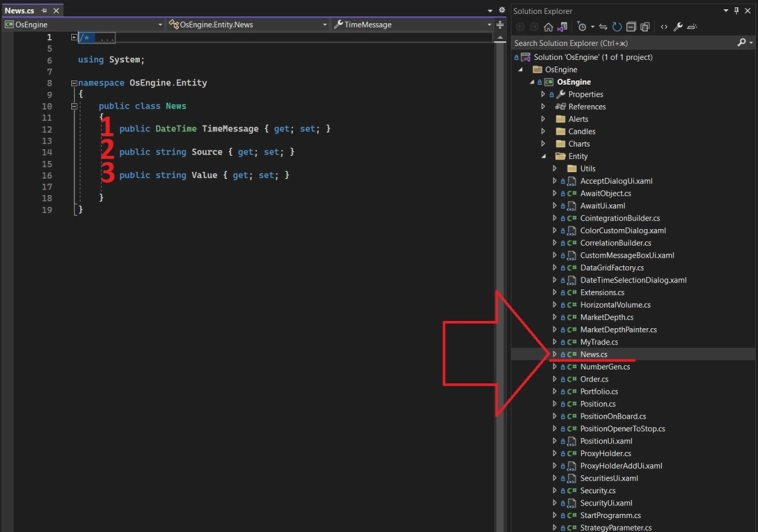Click the View Code icon in Solution Explorer
758x532 pixels.
tap(663, 27)
